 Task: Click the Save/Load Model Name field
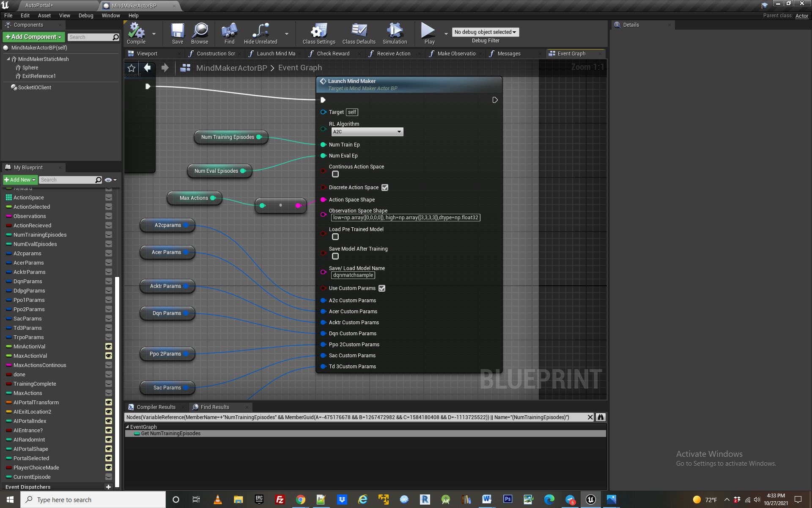tap(353, 275)
